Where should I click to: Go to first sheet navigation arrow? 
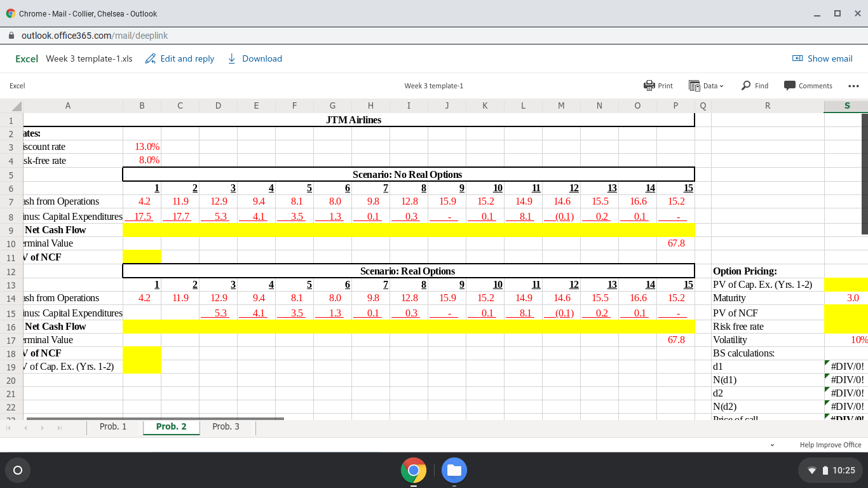click(9, 428)
